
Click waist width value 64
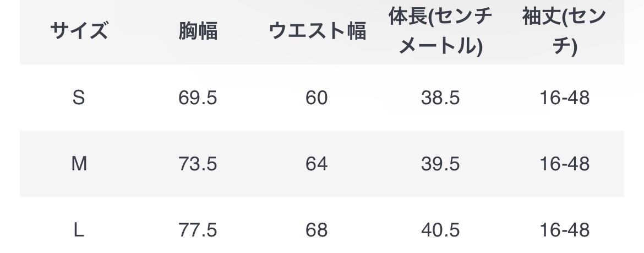[x=316, y=164]
